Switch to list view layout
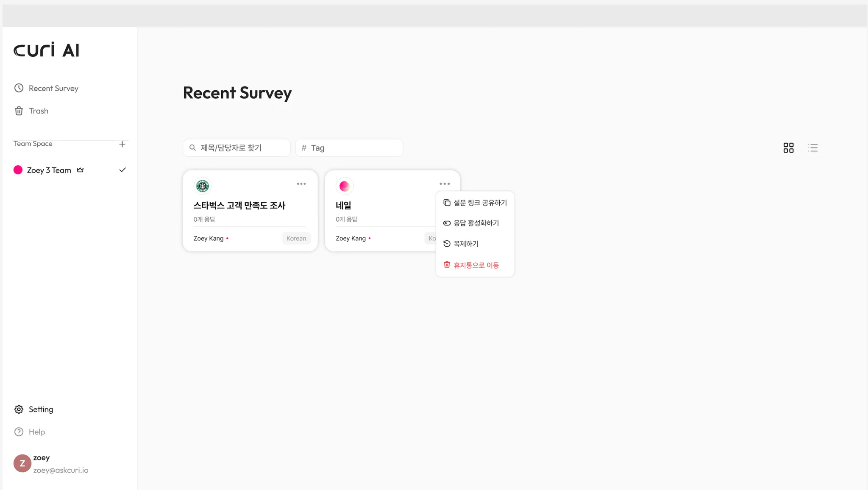Image resolution: width=868 pixels, height=490 pixels. click(812, 148)
